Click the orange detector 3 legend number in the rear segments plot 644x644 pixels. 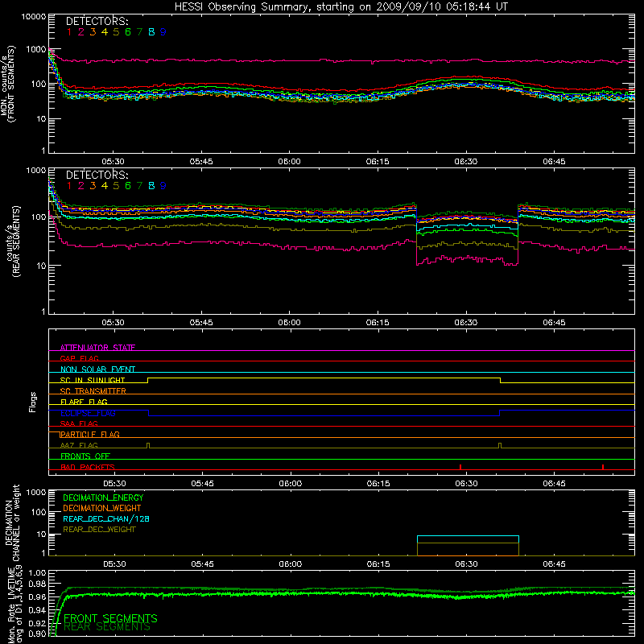[93, 186]
